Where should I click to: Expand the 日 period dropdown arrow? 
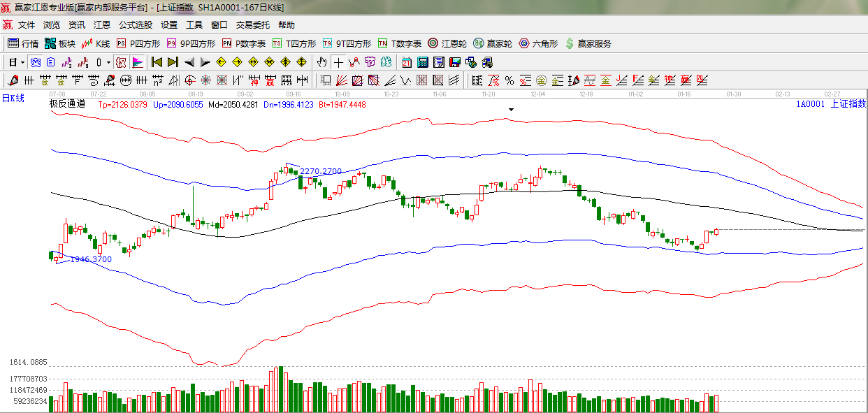[22, 62]
